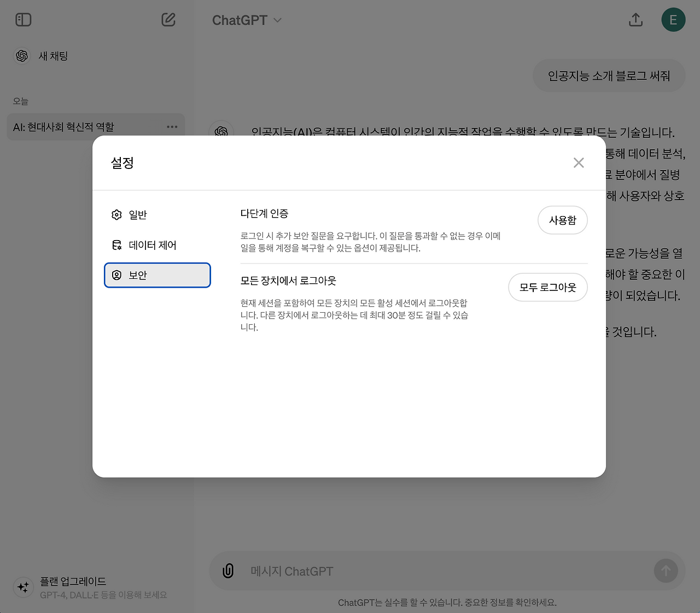The image size is (700, 613).
Task: Click 플랜 업그레이드 in the sidebar
Action: coord(73,581)
